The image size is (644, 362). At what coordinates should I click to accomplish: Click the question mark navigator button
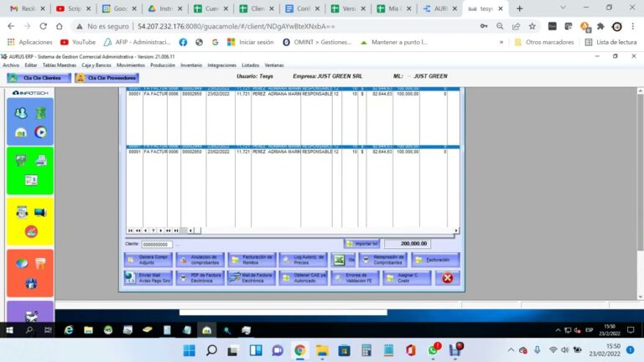pos(153,230)
